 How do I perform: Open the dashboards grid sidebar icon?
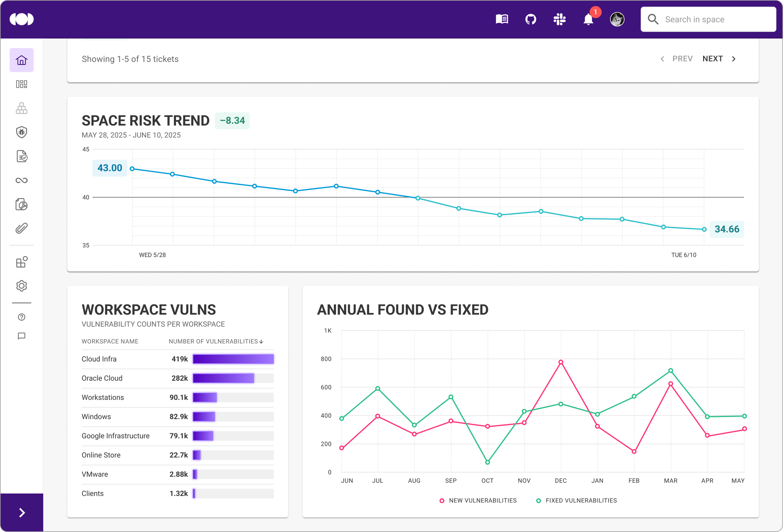pos(22,84)
